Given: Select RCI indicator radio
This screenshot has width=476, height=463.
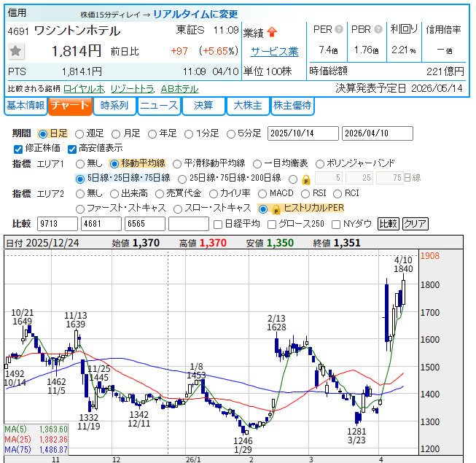Looking at the screenshot, I should (338, 194).
